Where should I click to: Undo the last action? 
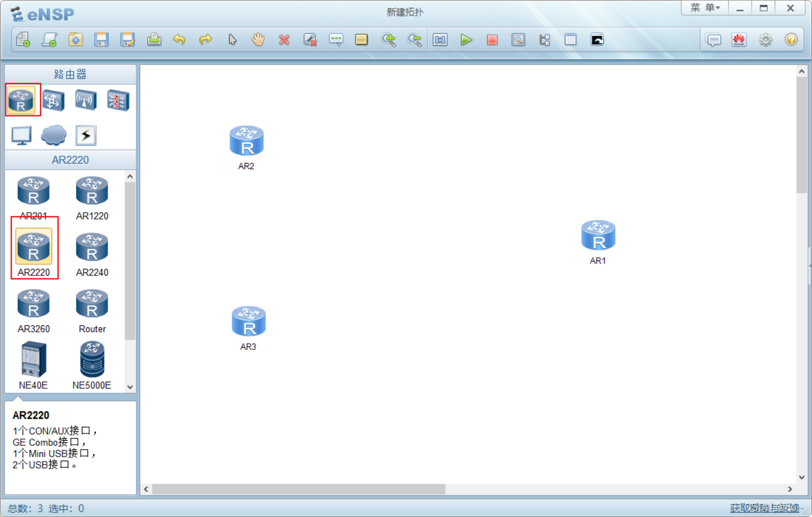click(x=179, y=40)
